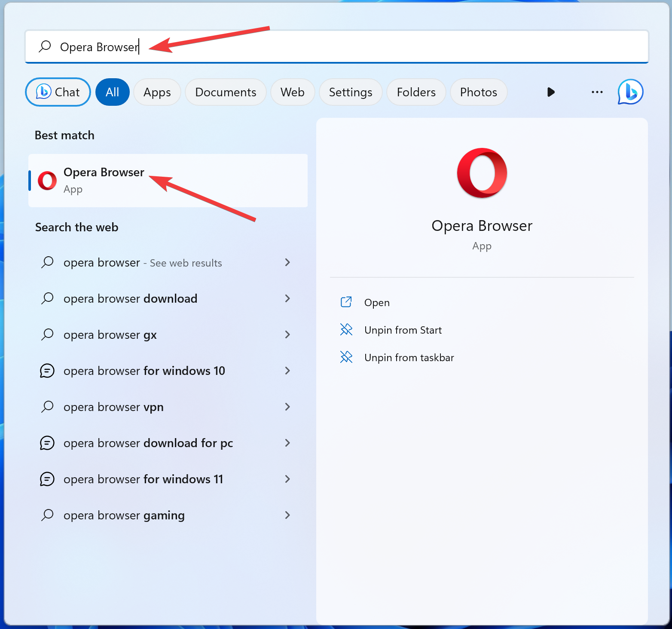Click the chat bubble icon beside opera browser for windows 10
Viewport: 672px width, 629px height.
pyautogui.click(x=47, y=371)
